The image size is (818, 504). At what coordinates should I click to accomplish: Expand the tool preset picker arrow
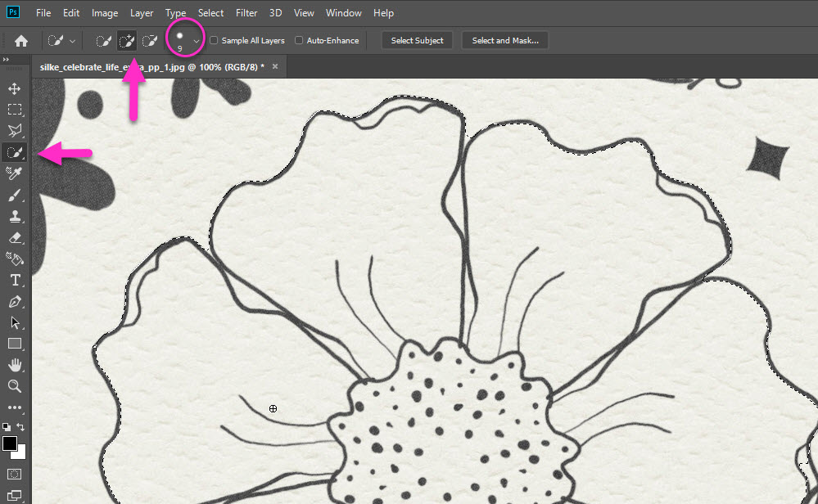pyautogui.click(x=73, y=40)
